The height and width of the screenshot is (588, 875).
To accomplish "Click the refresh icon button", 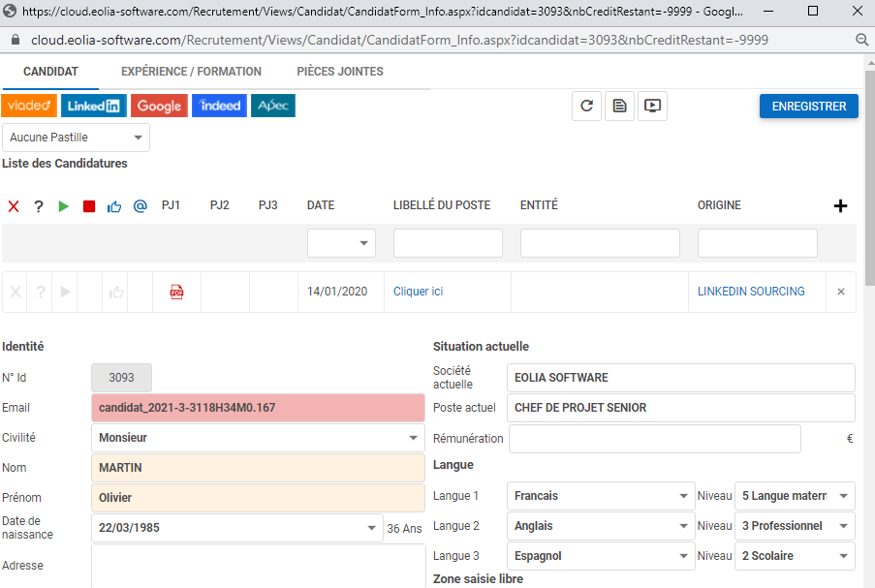I will [x=586, y=107].
